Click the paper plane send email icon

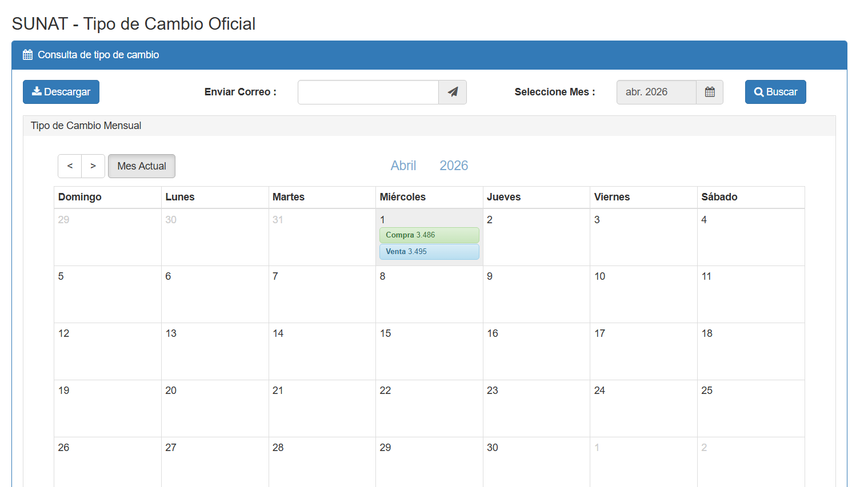coord(453,92)
